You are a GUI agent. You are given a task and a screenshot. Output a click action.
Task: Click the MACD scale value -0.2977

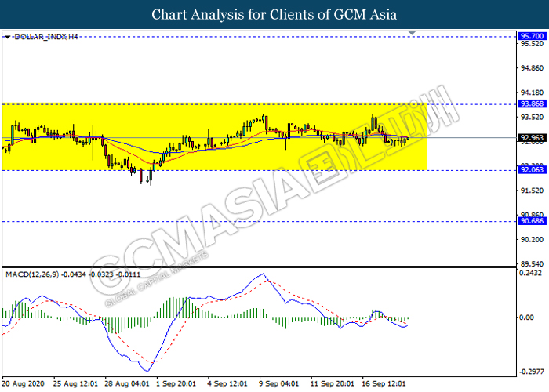(x=532, y=372)
